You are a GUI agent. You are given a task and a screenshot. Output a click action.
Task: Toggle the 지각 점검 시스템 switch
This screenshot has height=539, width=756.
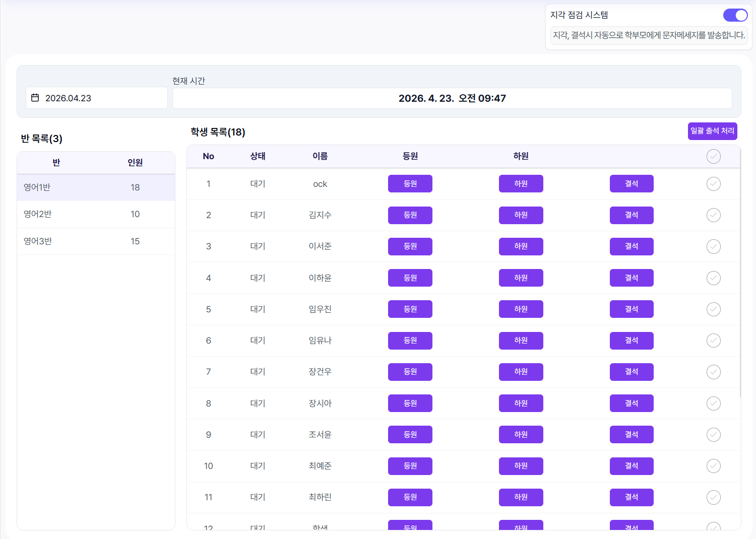[x=735, y=15]
